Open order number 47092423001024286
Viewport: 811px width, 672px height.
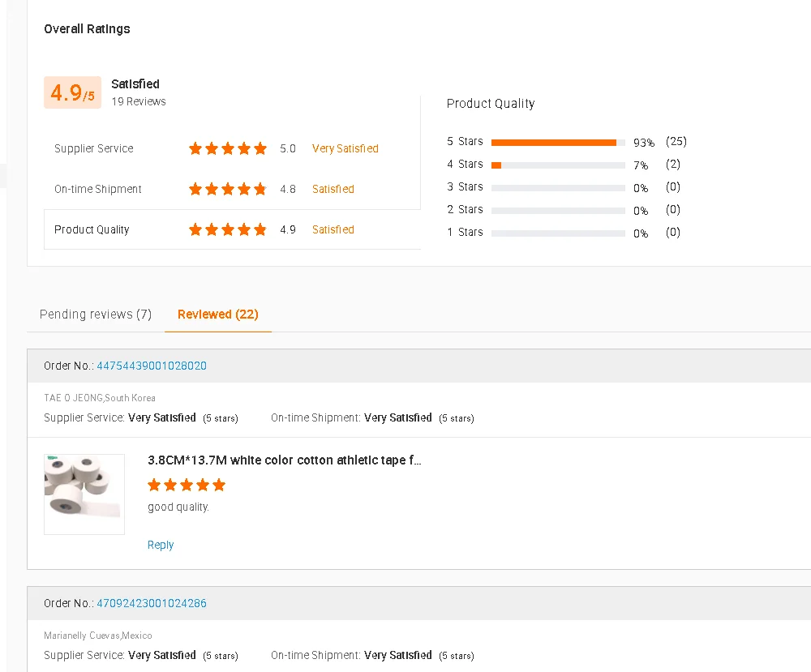point(152,603)
